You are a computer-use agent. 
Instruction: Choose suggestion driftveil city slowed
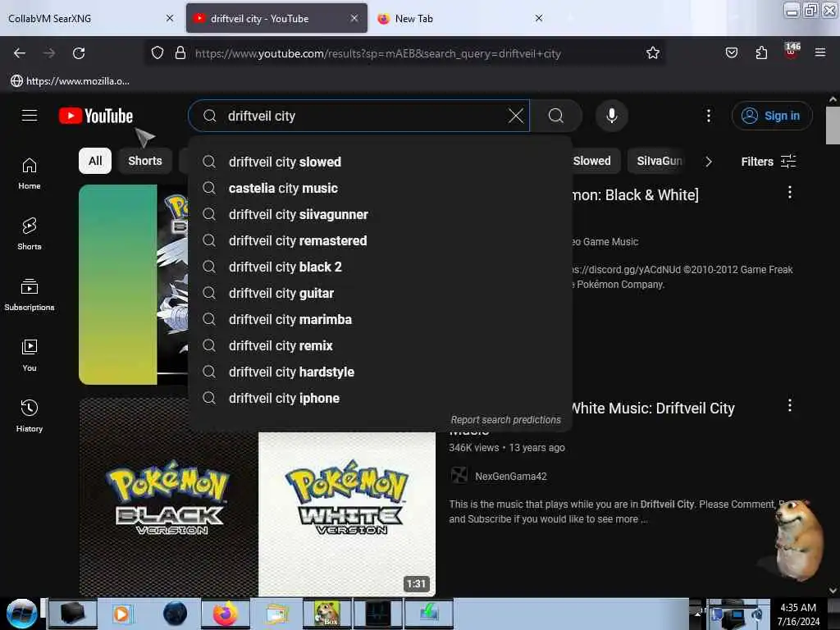click(x=380, y=162)
